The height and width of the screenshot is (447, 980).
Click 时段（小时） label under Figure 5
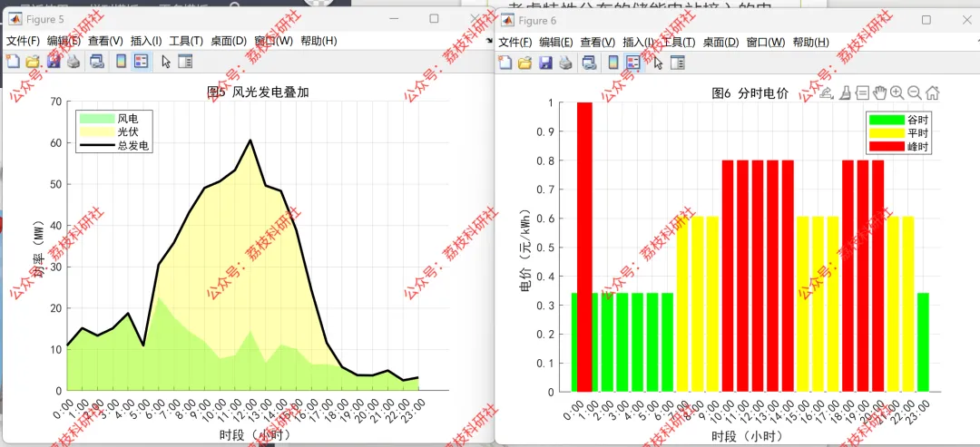point(256,434)
